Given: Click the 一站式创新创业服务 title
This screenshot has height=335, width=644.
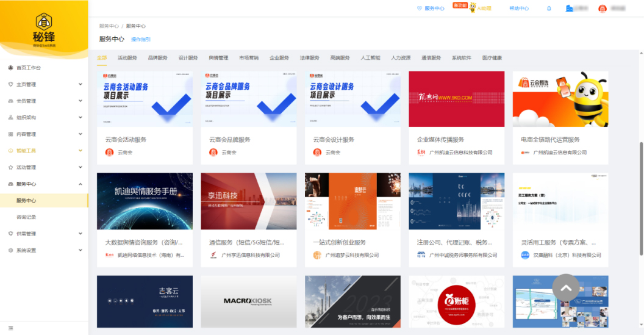Looking at the screenshot, I should [339, 242].
